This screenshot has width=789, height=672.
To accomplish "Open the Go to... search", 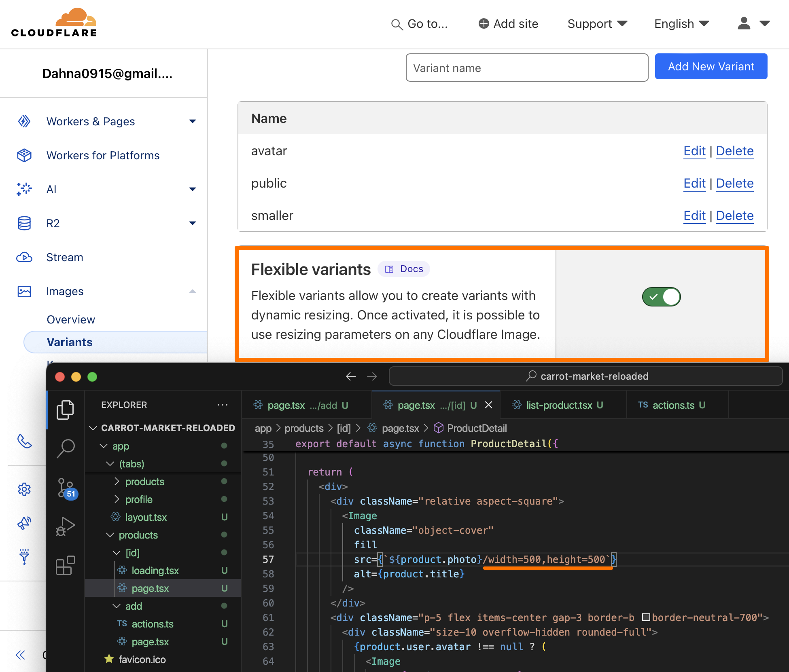I will coord(419,24).
